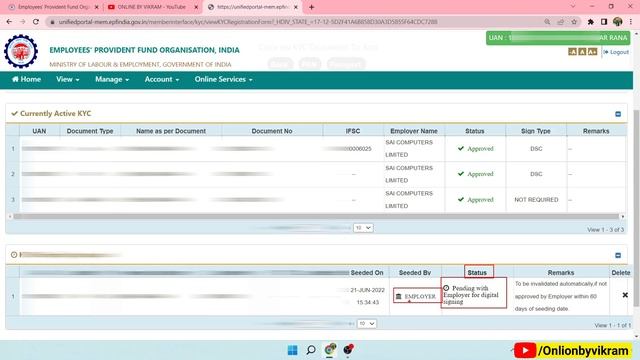This screenshot has width=640, height=360.
Task: Click the right arrow of the horizontal scrollbar
Action: (622, 216)
